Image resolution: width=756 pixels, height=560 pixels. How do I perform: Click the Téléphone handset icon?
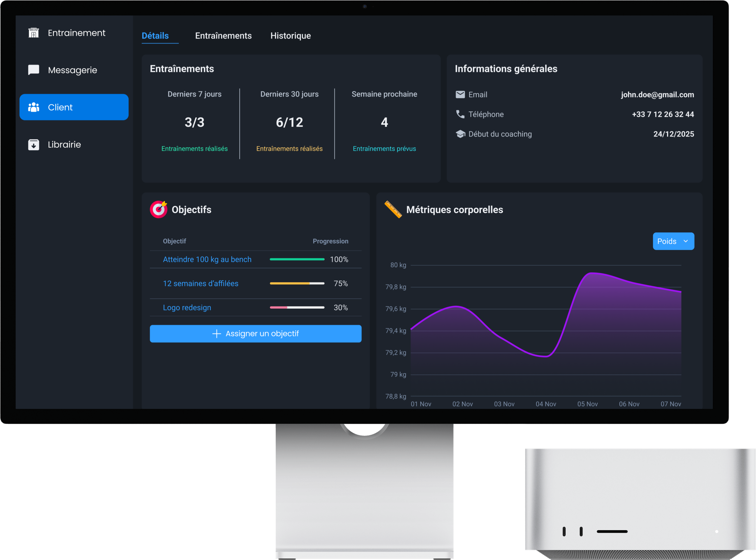[x=460, y=114]
